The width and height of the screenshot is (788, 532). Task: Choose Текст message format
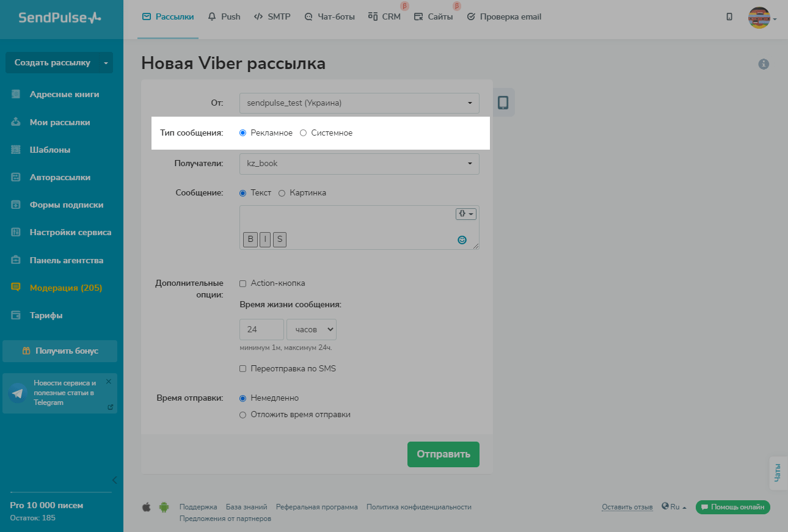[x=243, y=193]
